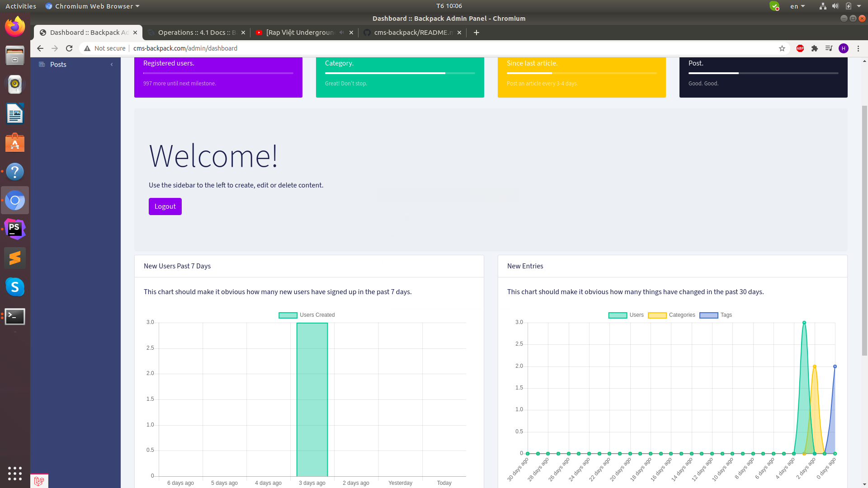Open media control icon in toolbar
The image size is (868, 488).
pos(829,48)
